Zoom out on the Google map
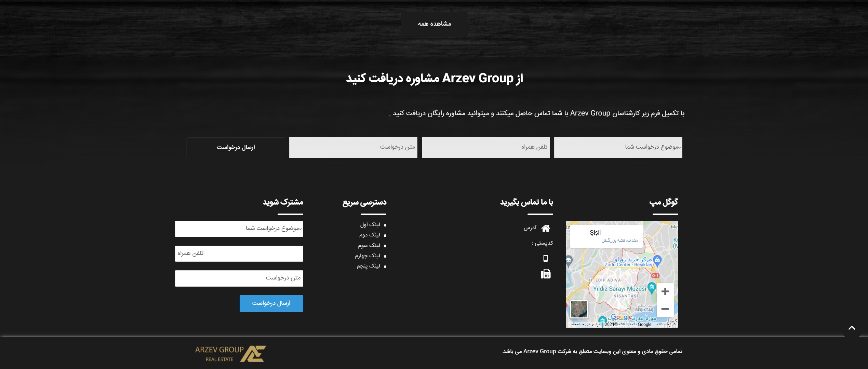The height and width of the screenshot is (369, 868). click(x=665, y=309)
